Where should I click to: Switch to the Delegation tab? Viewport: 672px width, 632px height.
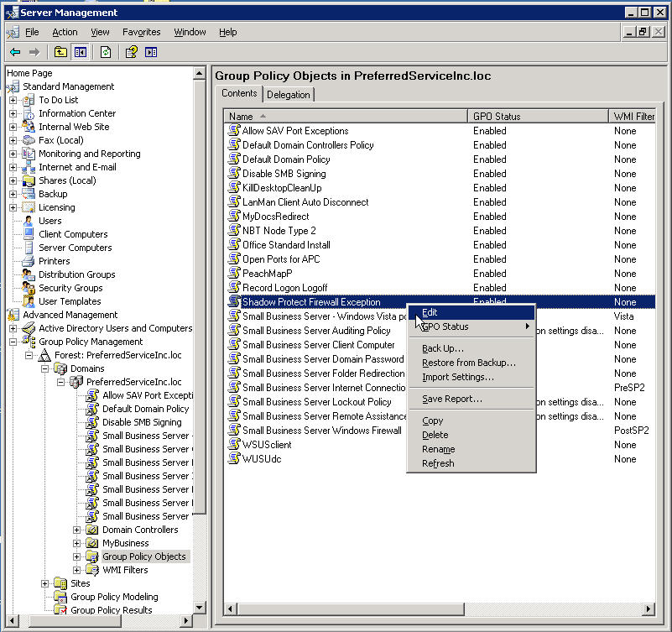pyautogui.click(x=289, y=94)
